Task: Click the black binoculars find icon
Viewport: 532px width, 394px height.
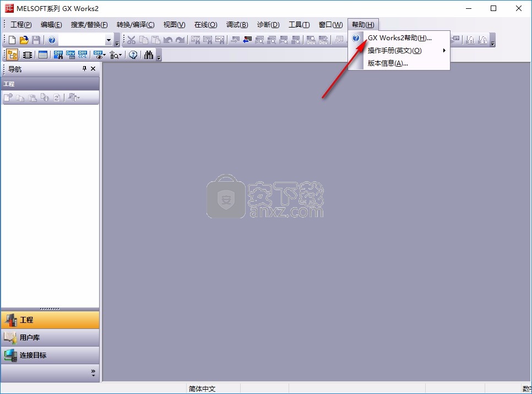Action: (149, 55)
